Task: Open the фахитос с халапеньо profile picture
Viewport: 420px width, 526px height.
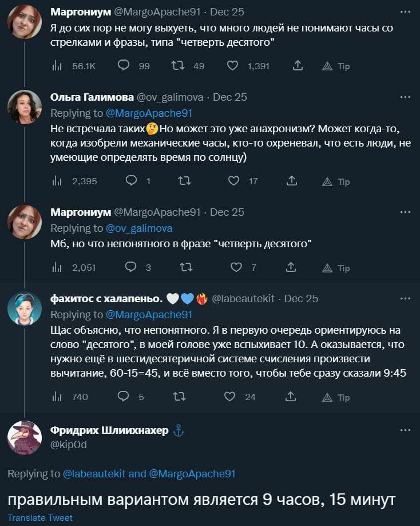Action: coord(25,309)
